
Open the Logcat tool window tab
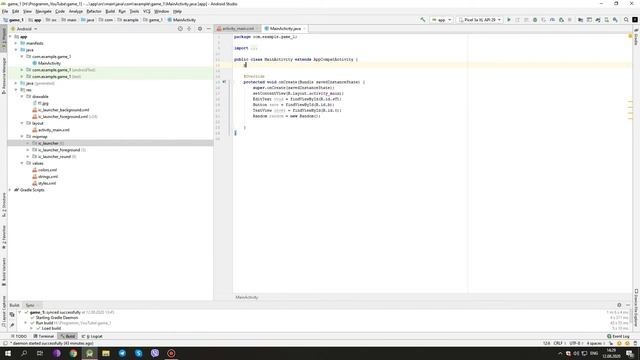92,336
